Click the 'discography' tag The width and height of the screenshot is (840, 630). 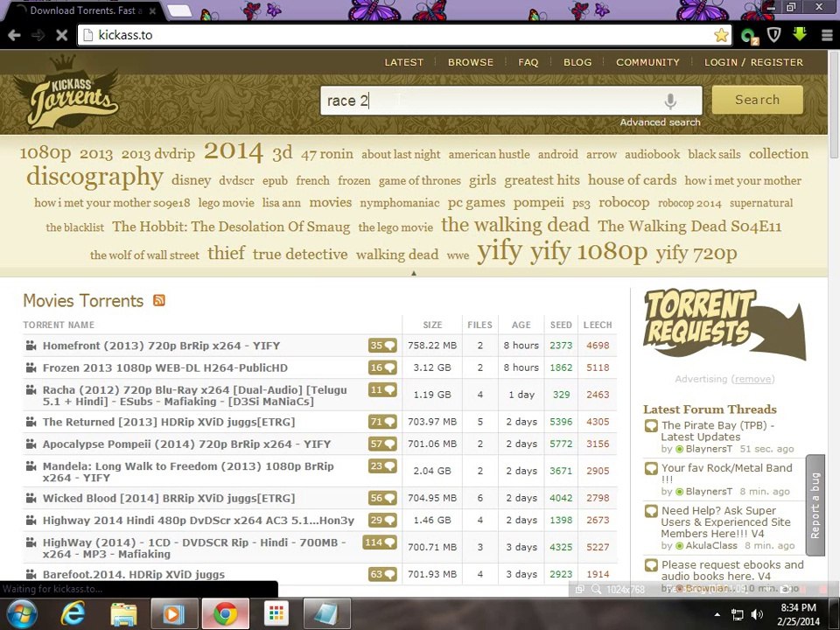click(94, 177)
